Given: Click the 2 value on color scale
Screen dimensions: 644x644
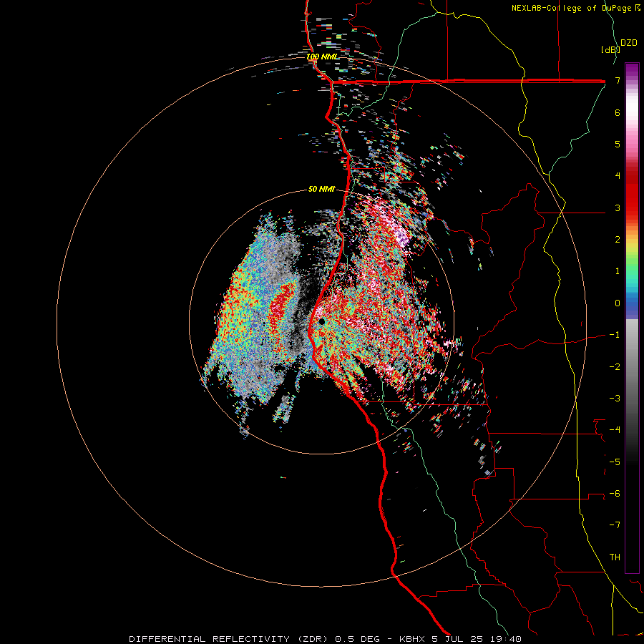Looking at the screenshot, I should (618, 240).
